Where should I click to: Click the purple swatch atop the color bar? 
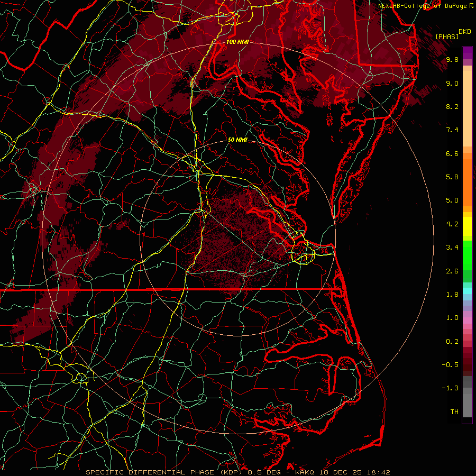467,53
